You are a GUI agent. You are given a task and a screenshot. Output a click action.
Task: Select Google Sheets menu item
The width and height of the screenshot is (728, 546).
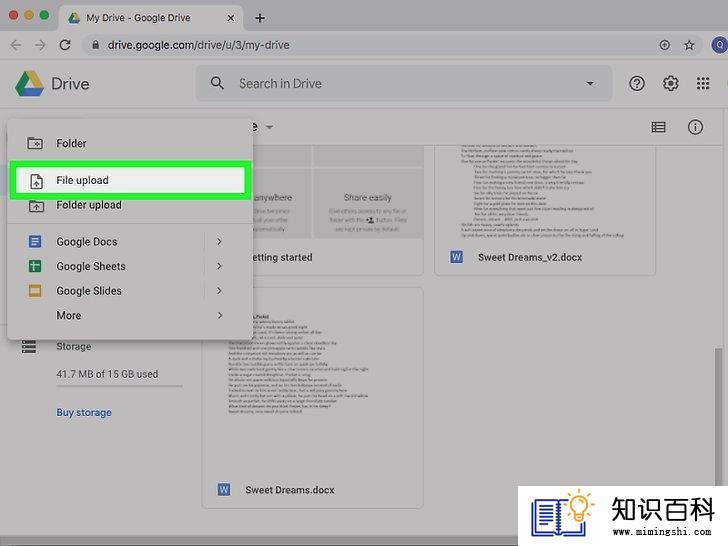(130, 266)
